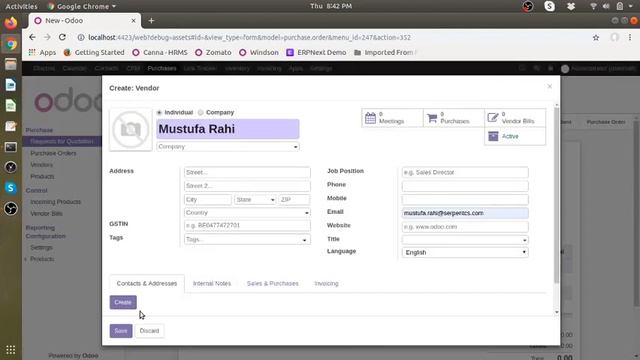
Task: Click the vendor photo placeholder
Action: [131, 130]
